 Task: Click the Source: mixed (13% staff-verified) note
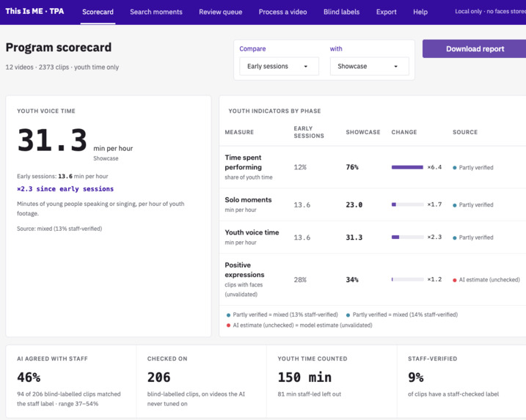tap(59, 229)
